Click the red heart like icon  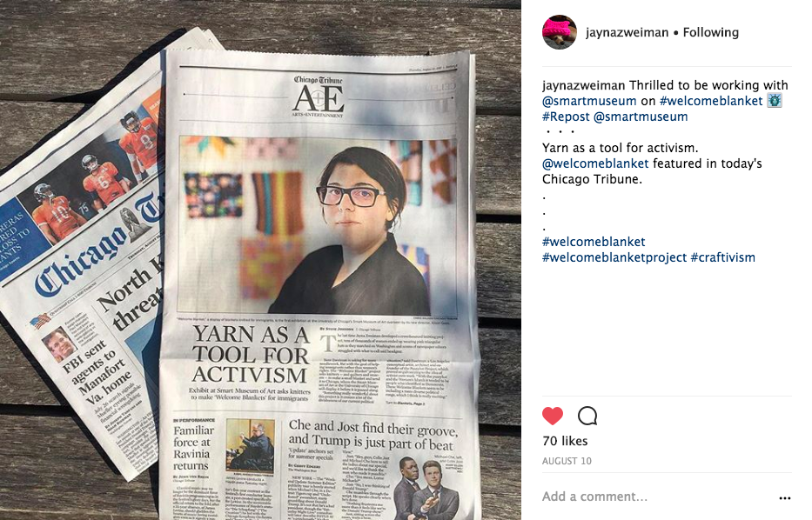point(553,416)
